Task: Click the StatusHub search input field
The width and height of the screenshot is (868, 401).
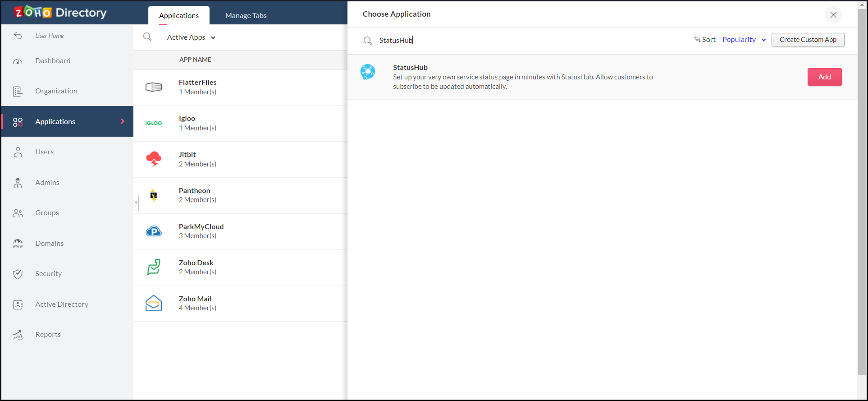Action: pyautogui.click(x=532, y=41)
